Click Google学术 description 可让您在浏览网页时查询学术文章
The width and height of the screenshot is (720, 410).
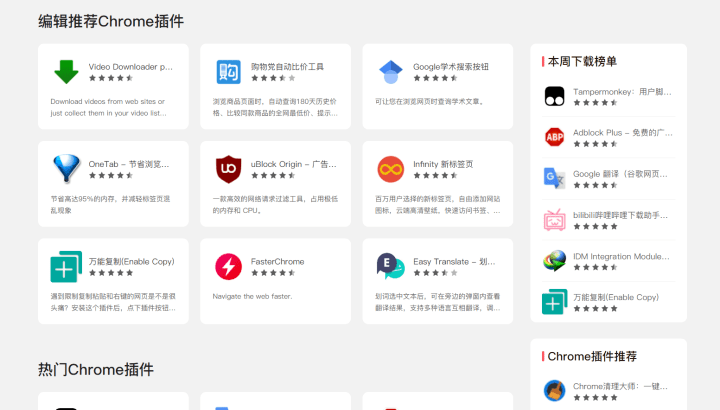pos(429,101)
